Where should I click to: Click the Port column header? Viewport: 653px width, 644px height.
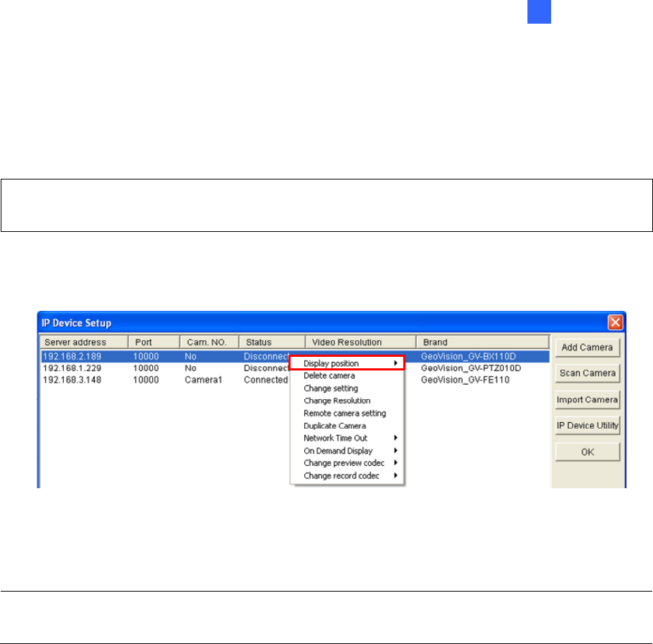154,342
